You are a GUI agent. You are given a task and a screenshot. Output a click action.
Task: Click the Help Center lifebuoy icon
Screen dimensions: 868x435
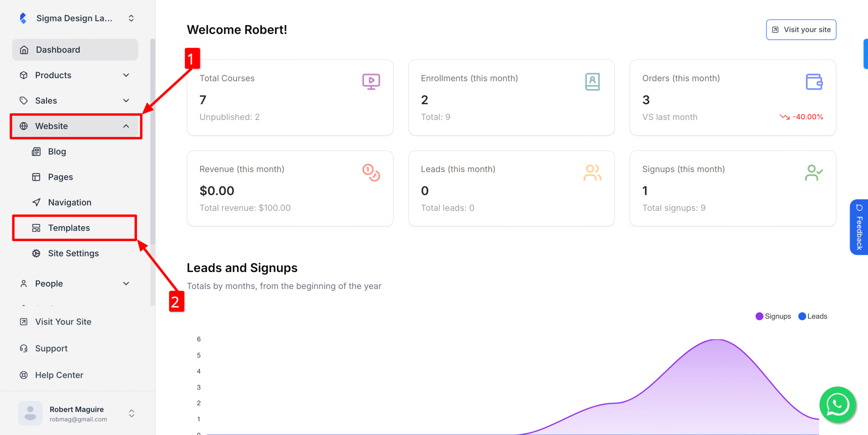pos(24,375)
